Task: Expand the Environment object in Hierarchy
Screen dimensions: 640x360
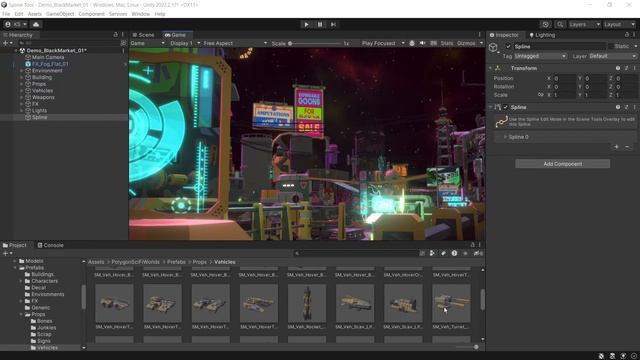Action: [x=22, y=71]
